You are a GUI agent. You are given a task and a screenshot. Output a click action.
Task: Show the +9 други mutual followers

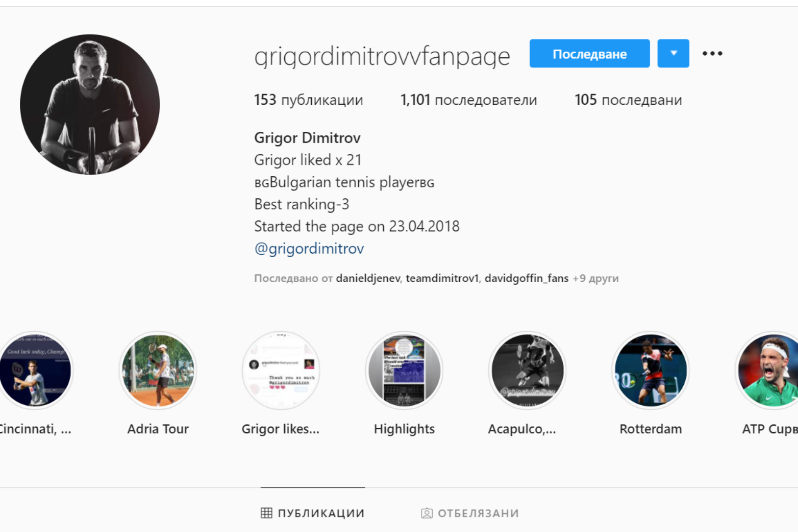point(596,278)
